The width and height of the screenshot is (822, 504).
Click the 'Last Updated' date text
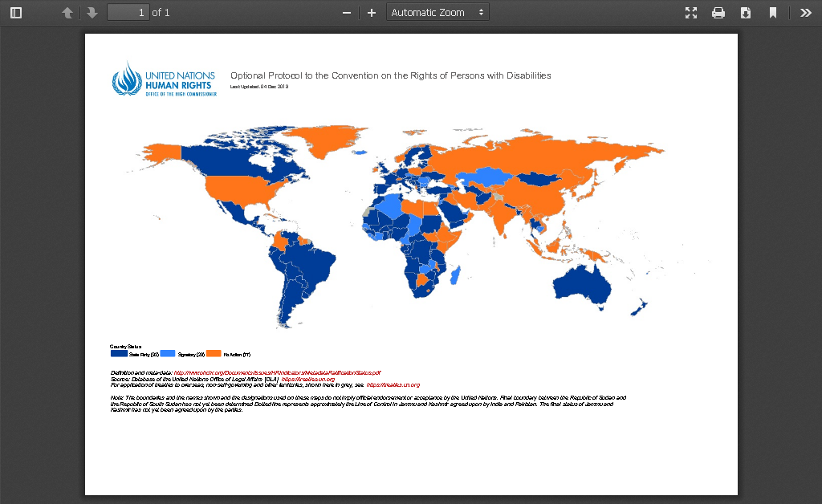pyautogui.click(x=259, y=87)
